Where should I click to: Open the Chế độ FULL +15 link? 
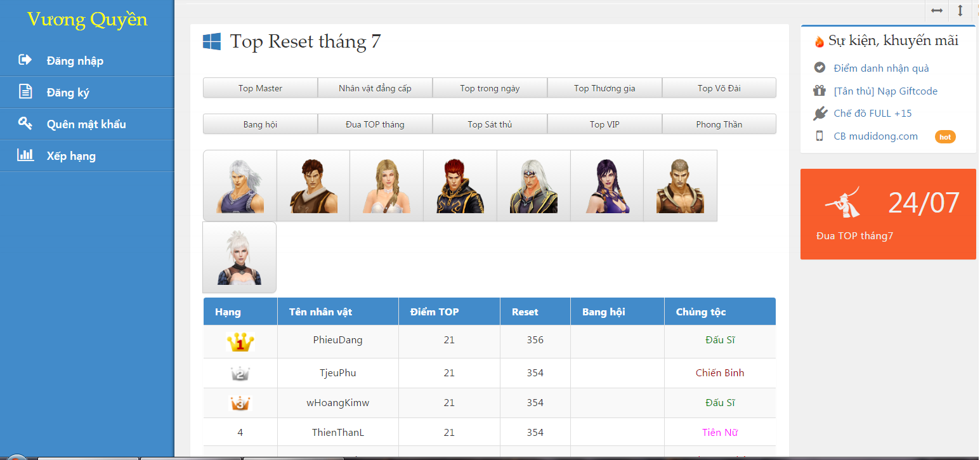(x=872, y=114)
